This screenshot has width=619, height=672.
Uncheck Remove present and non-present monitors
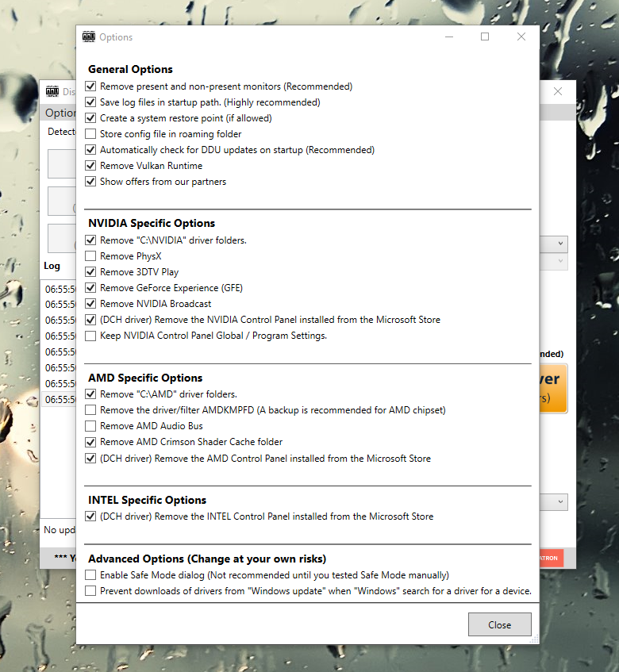tap(90, 86)
